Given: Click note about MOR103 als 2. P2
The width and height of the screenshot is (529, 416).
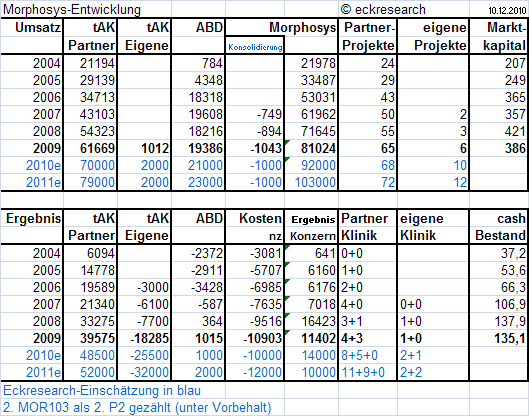Looking at the screenshot, I should coord(137,408).
